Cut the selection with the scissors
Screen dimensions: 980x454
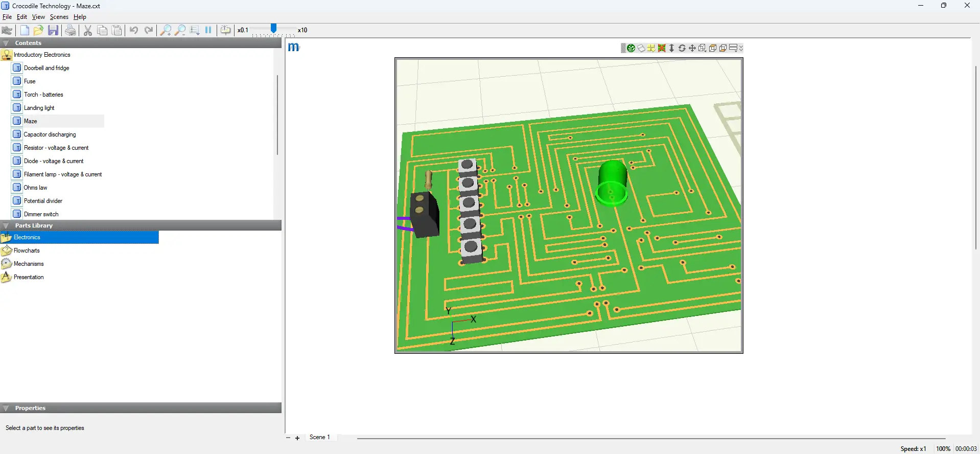[88, 30]
